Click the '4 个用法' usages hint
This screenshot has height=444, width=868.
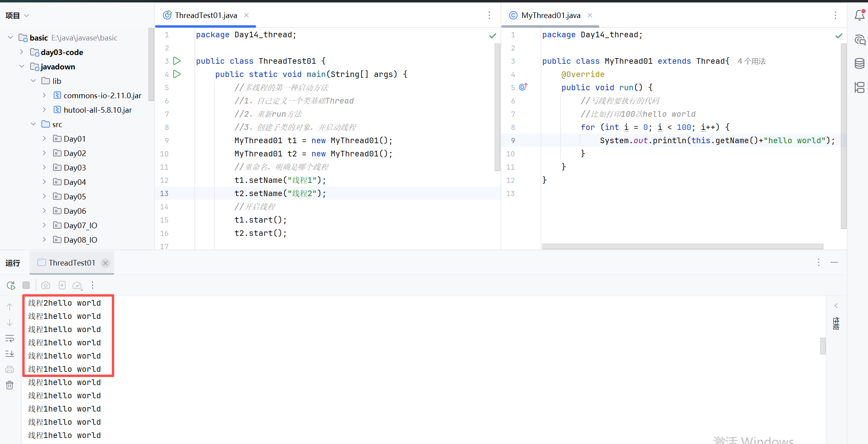[751, 61]
